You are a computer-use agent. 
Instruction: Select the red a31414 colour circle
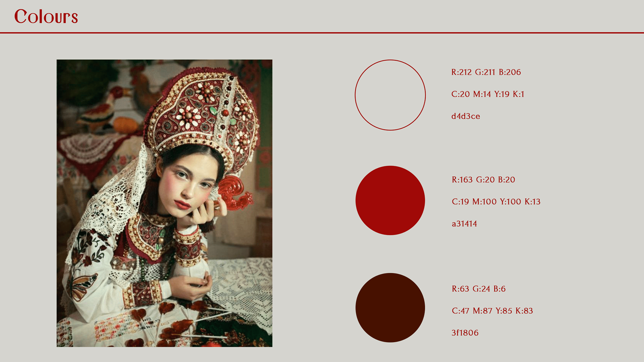point(390,200)
